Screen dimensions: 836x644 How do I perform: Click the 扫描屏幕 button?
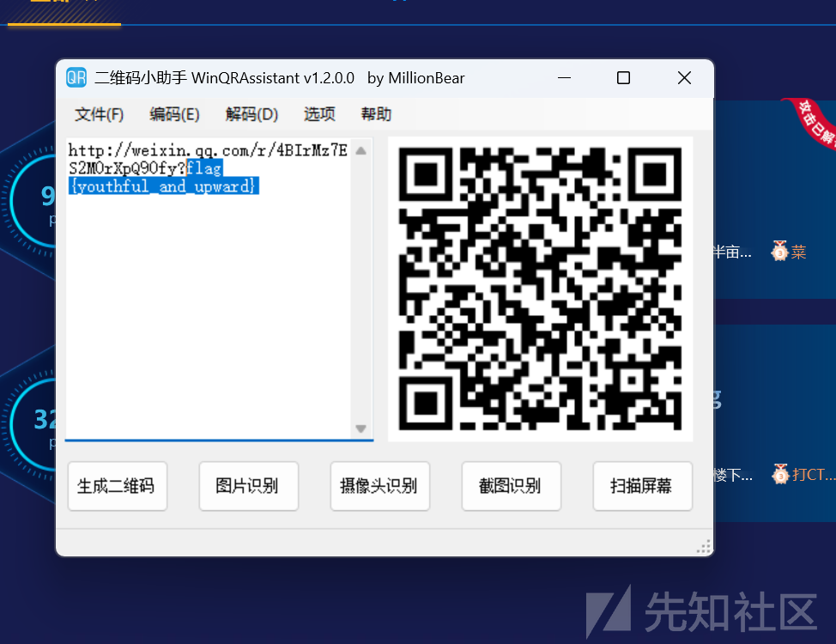643,486
